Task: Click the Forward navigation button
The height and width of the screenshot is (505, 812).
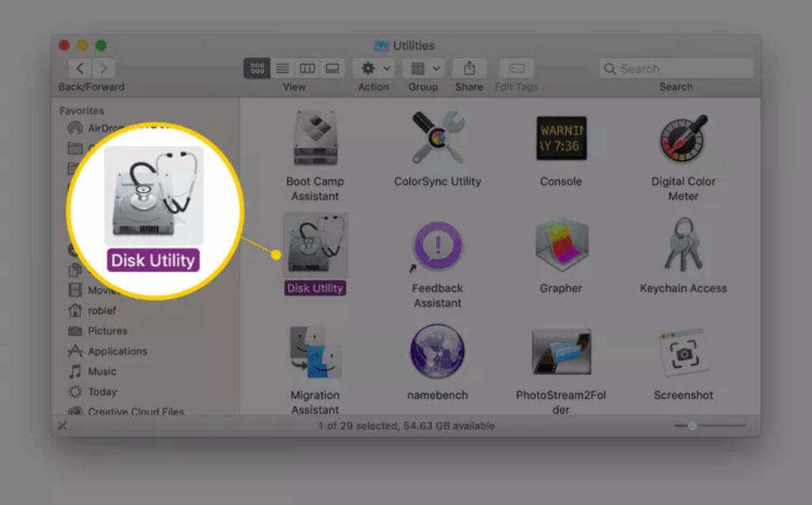Action: pos(104,68)
